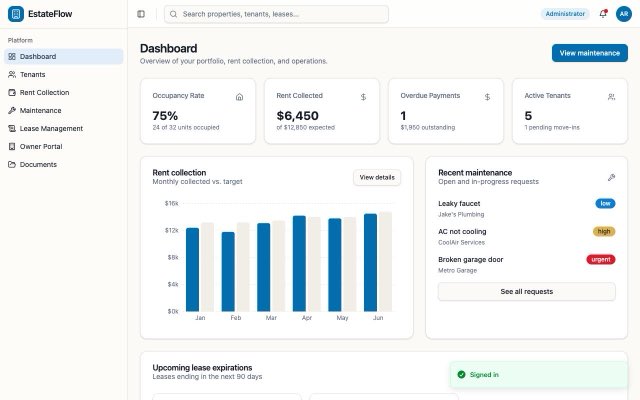Open the notifications bell
The image size is (640, 400).
[603, 14]
